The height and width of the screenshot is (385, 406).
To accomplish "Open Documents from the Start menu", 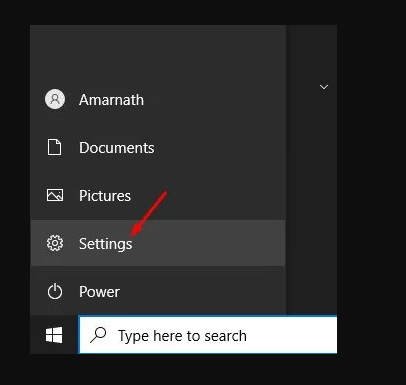I will tap(158, 147).
